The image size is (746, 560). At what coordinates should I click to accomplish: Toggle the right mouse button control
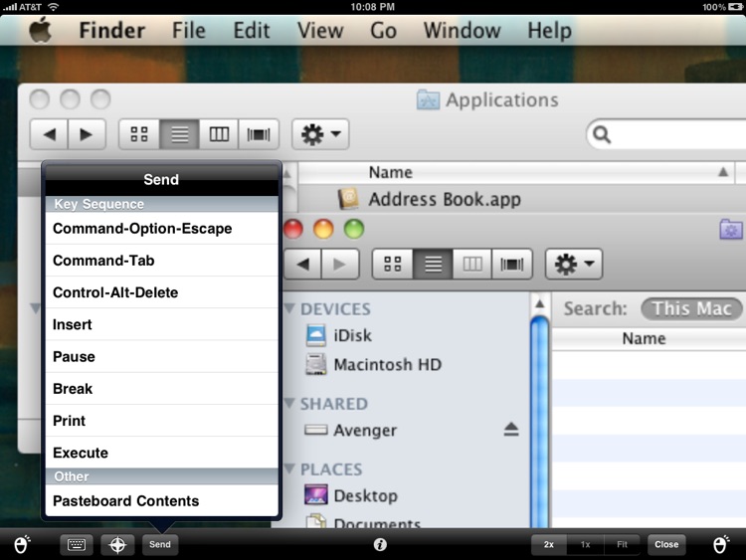pyautogui.click(x=721, y=544)
